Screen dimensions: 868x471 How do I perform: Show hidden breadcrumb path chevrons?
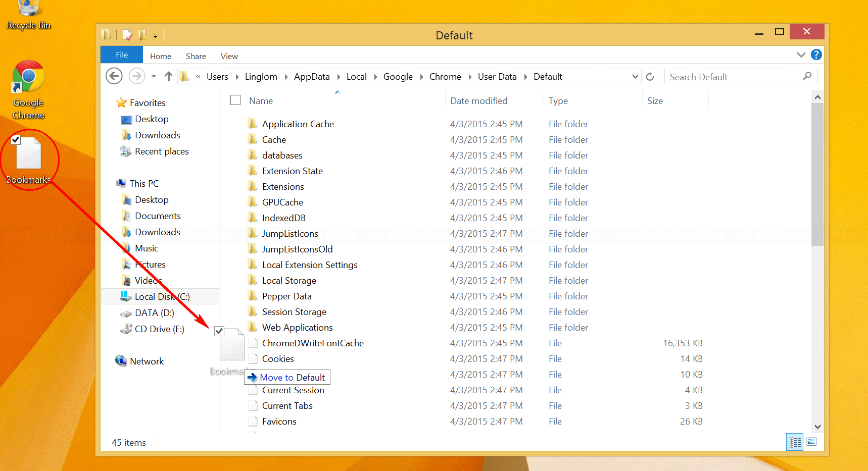198,76
